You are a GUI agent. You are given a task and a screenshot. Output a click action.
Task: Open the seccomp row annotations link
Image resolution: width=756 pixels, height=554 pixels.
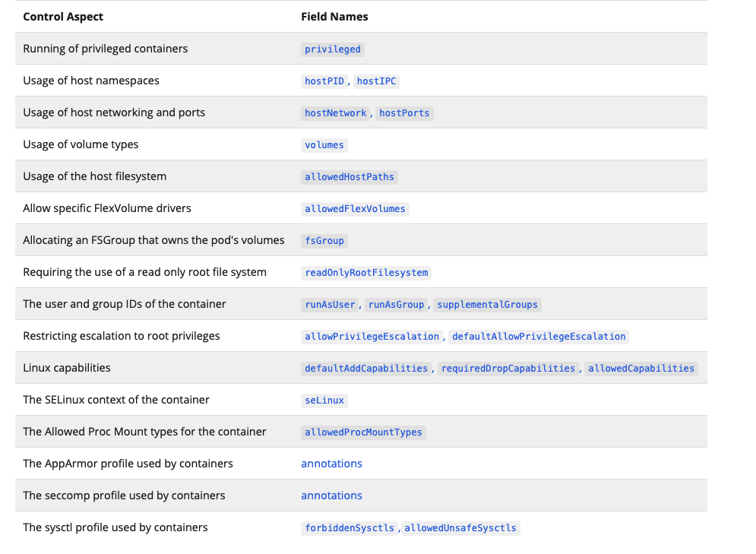[x=331, y=495]
